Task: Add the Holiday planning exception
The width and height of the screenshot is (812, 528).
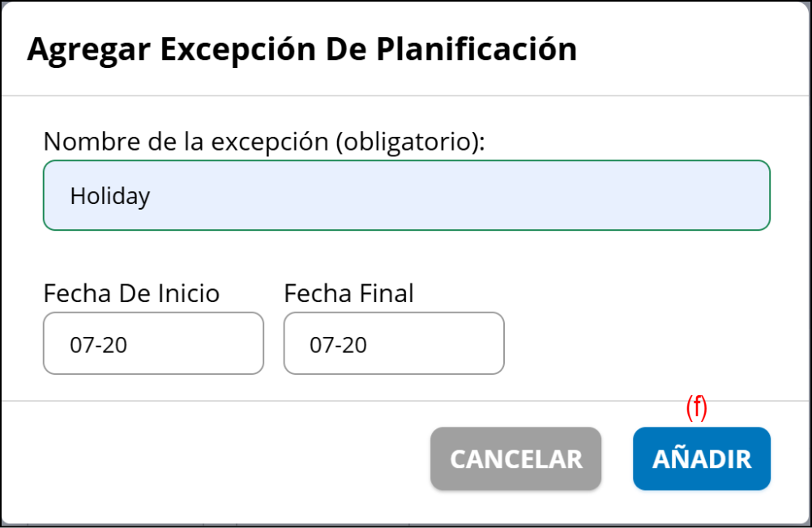Action: coord(701,459)
